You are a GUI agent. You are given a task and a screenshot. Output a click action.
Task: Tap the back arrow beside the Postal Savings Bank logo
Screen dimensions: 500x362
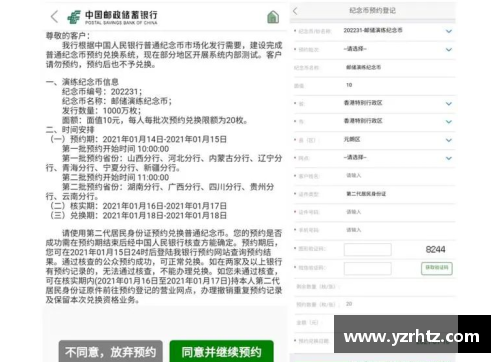point(55,16)
